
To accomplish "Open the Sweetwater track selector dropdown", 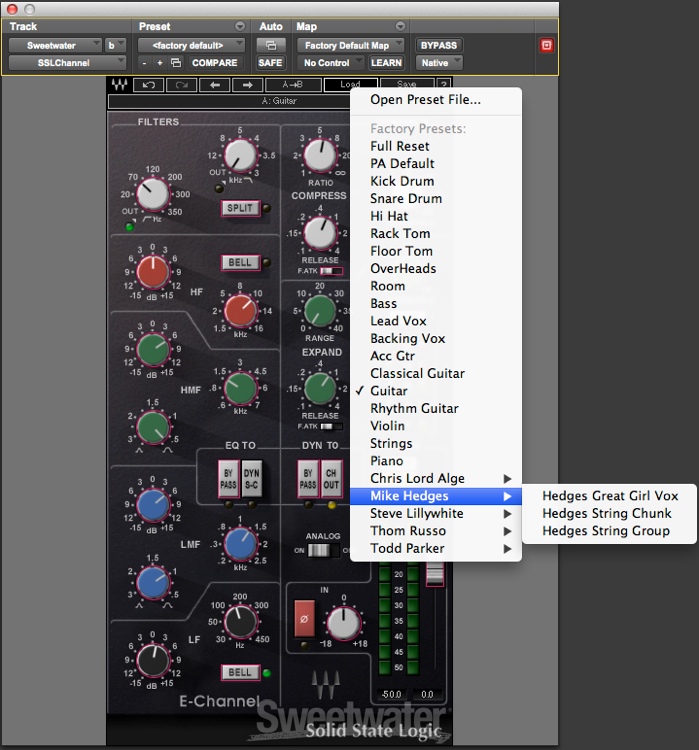I will [x=55, y=45].
